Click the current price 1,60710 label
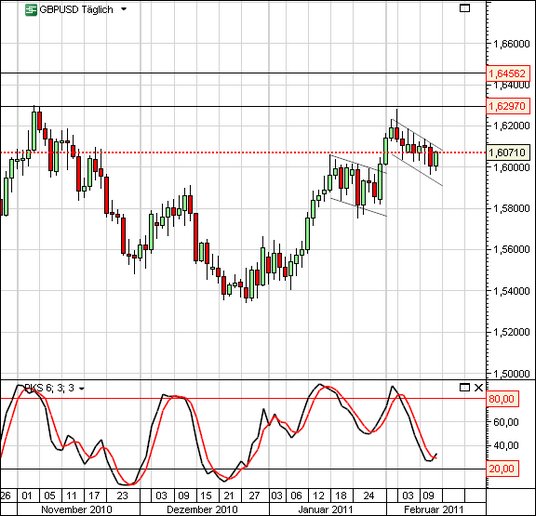 tap(507, 153)
